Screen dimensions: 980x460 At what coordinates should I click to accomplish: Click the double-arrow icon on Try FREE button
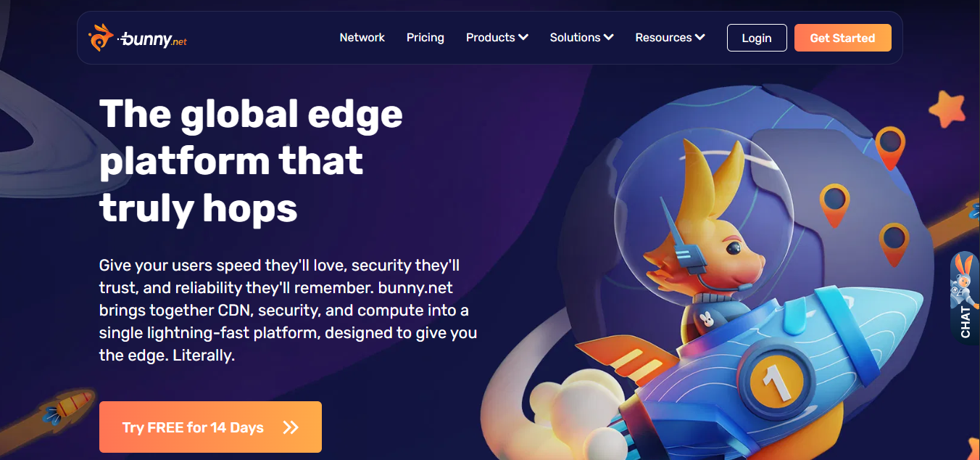(291, 427)
